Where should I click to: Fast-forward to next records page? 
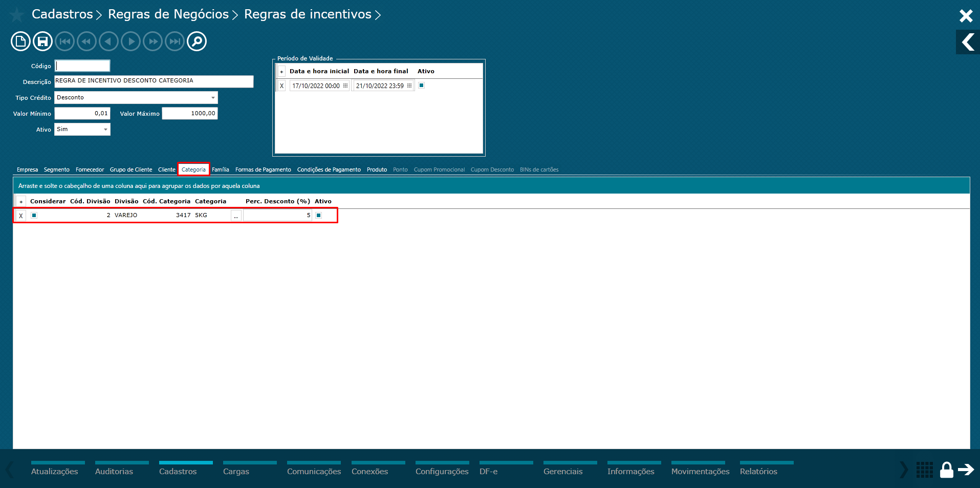[153, 41]
